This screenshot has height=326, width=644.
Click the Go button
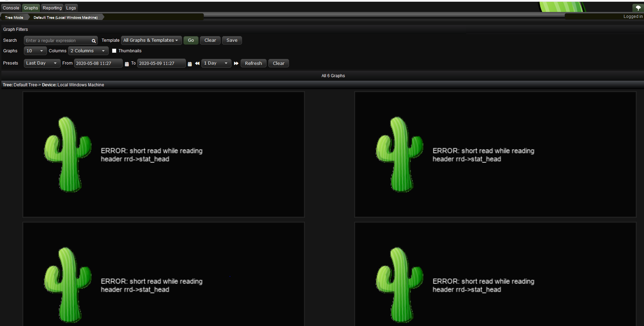191,40
